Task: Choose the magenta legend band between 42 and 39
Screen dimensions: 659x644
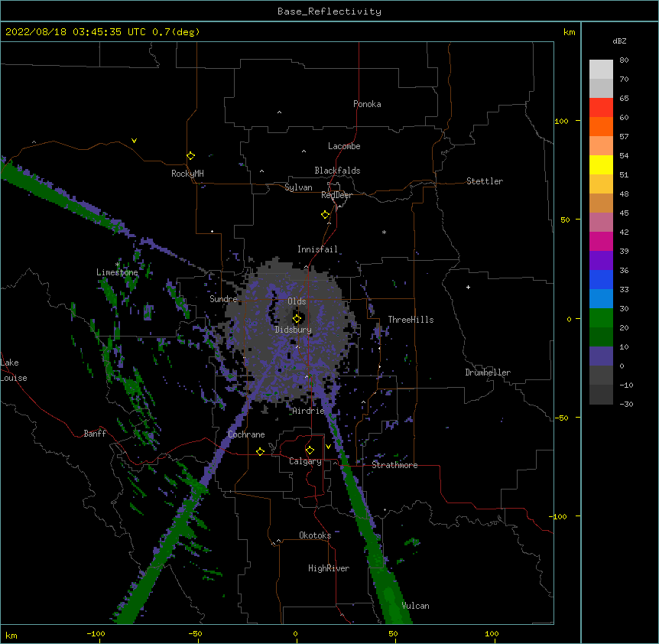Action: pyautogui.click(x=601, y=241)
